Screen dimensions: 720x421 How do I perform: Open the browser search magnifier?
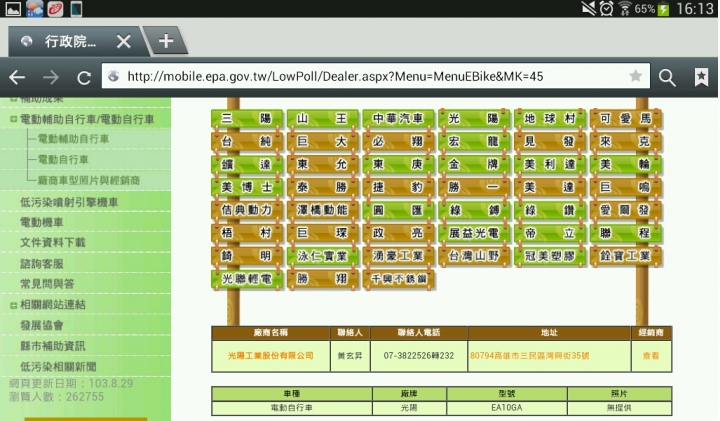(667, 78)
